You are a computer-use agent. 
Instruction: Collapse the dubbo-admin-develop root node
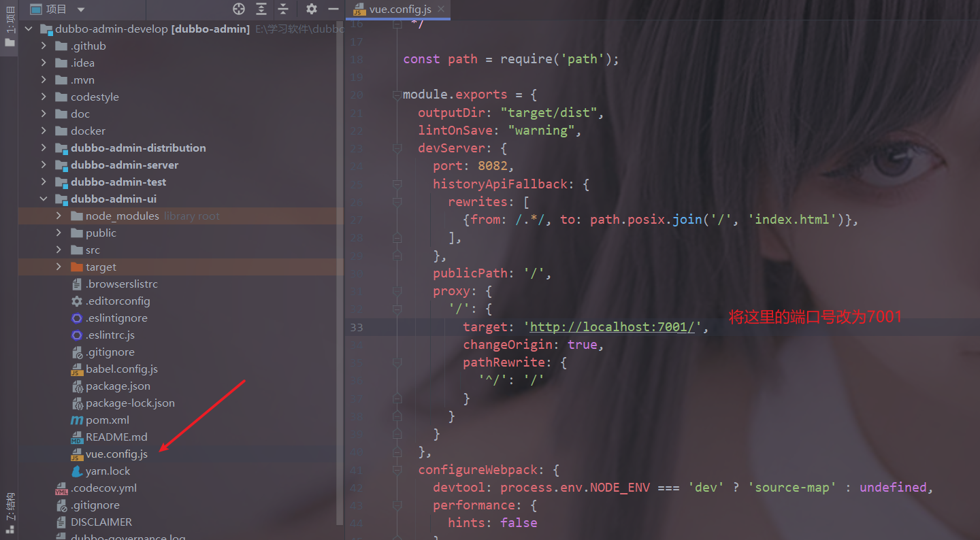(29, 29)
